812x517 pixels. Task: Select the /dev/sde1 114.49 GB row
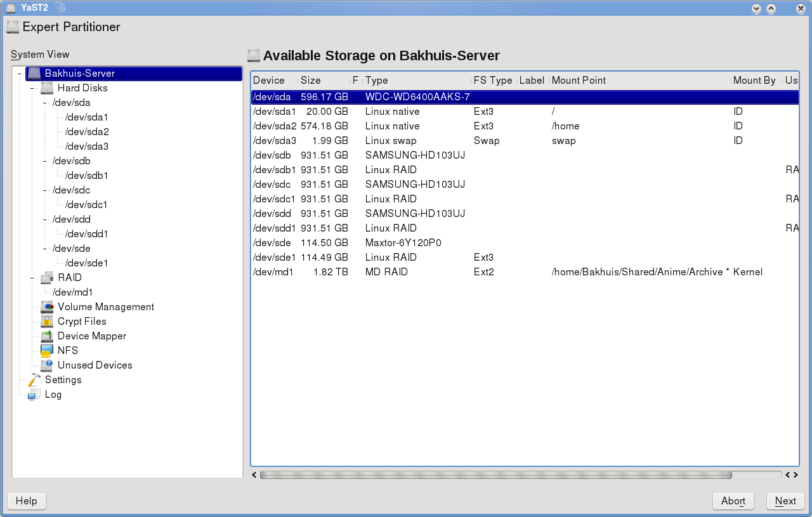[x=525, y=258]
